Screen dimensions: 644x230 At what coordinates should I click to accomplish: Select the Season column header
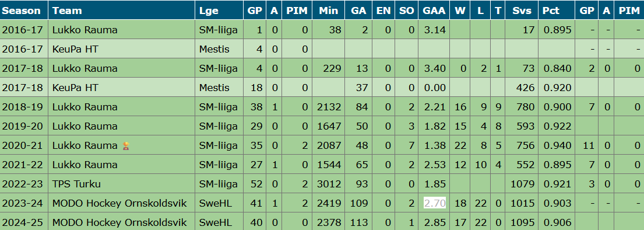pos(22,11)
